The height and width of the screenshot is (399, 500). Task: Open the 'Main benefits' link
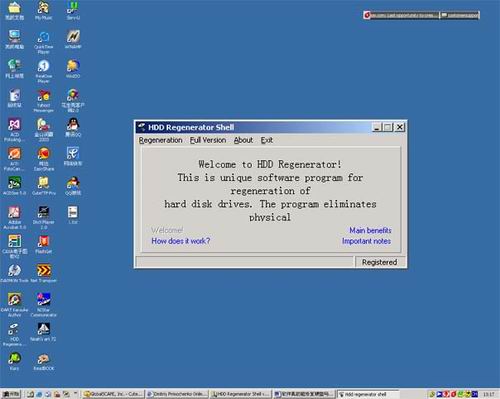tap(370, 230)
